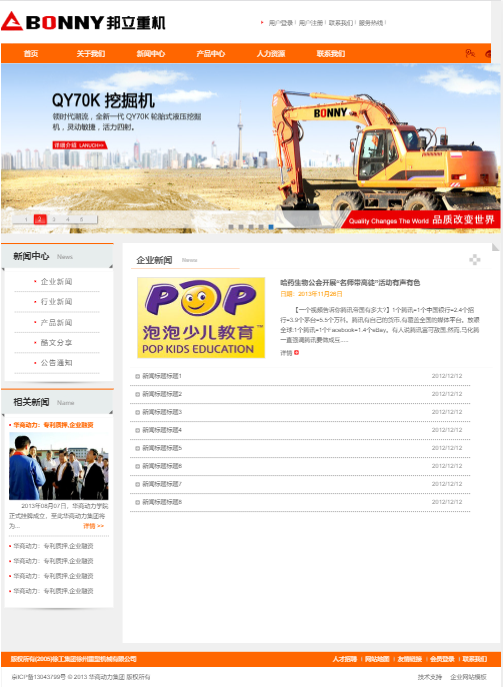503x687 pixels.
Task: Select the first gray banner indicator square
Action: [231, 227]
